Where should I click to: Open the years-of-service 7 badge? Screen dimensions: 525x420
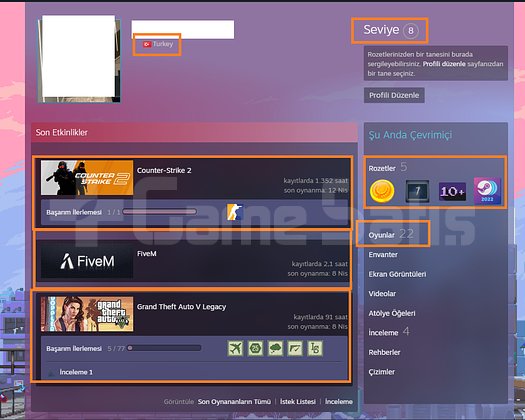tap(417, 191)
